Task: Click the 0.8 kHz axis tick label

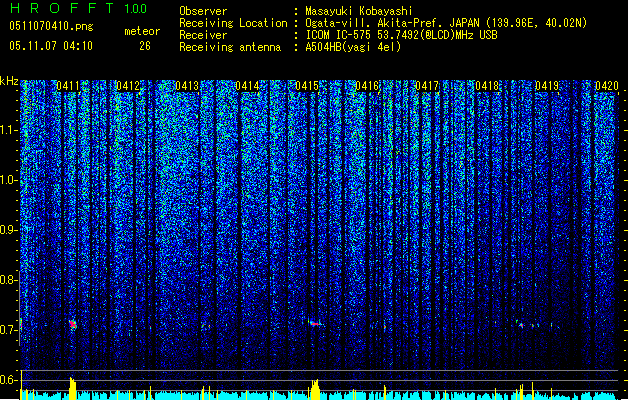Action: pyautogui.click(x=8, y=280)
